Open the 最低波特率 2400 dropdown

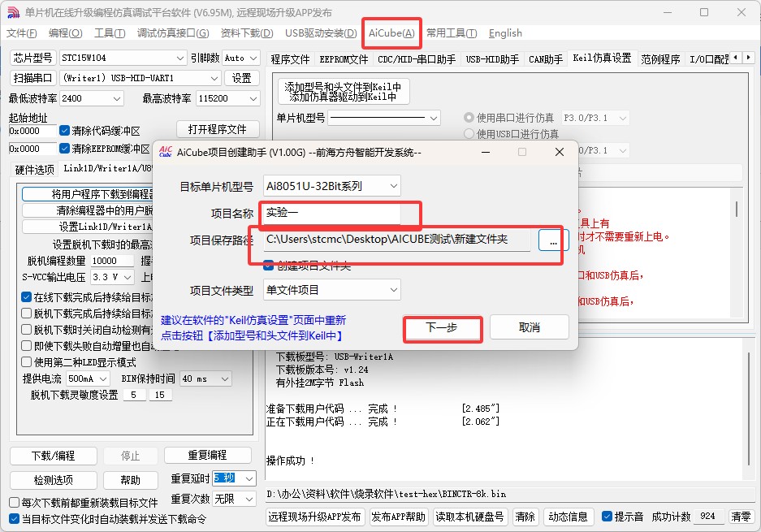pyautogui.click(x=116, y=98)
